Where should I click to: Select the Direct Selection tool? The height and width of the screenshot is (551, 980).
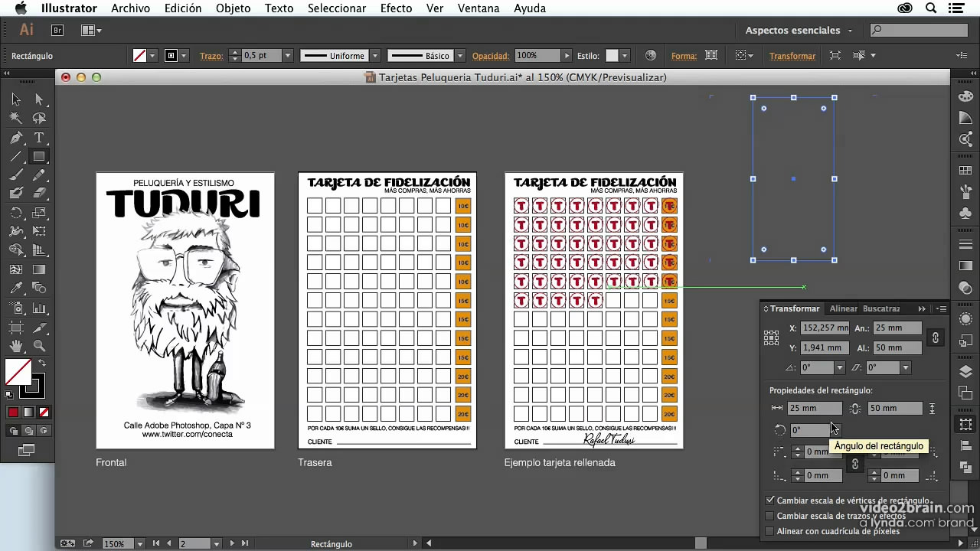click(39, 99)
